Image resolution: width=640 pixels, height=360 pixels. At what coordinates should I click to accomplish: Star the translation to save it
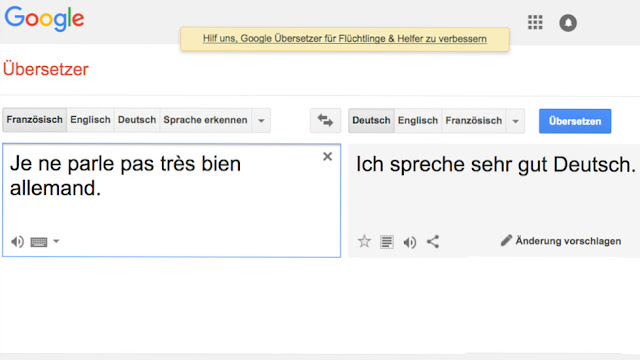point(364,242)
